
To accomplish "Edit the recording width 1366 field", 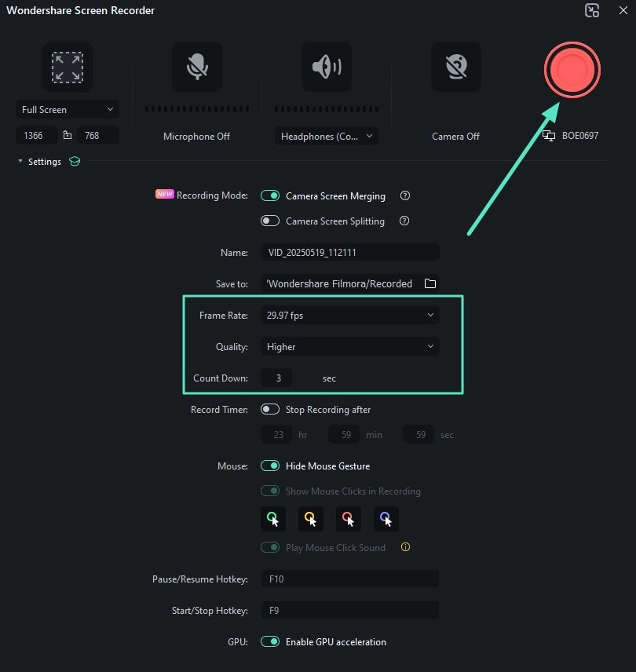I will pos(36,136).
